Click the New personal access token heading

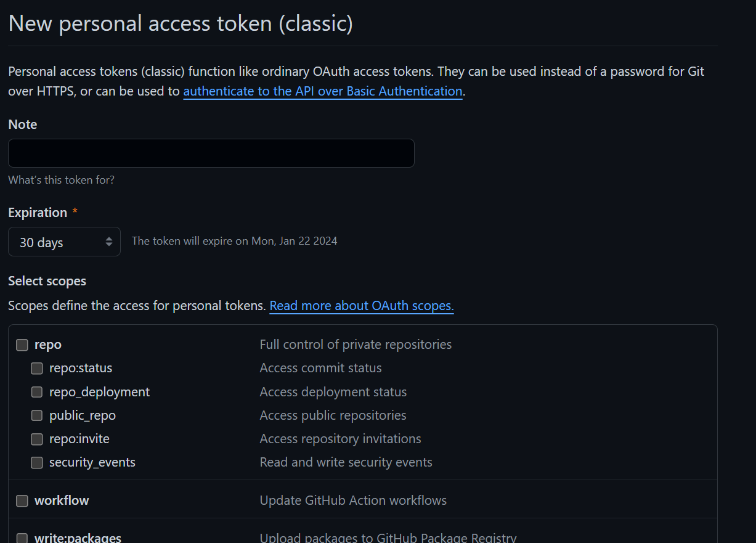pyautogui.click(x=181, y=23)
